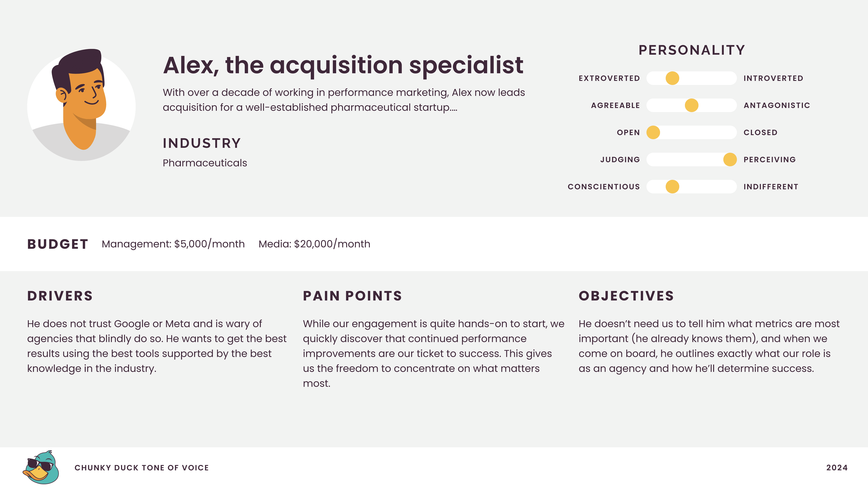Click the Pain Points heading
The width and height of the screenshot is (868, 488).
click(x=352, y=296)
